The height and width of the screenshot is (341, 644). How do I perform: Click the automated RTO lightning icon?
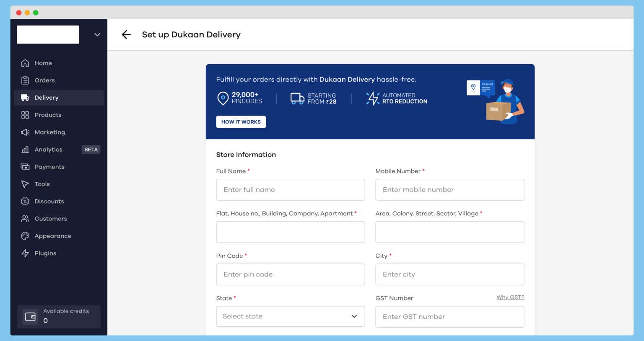[x=372, y=98]
